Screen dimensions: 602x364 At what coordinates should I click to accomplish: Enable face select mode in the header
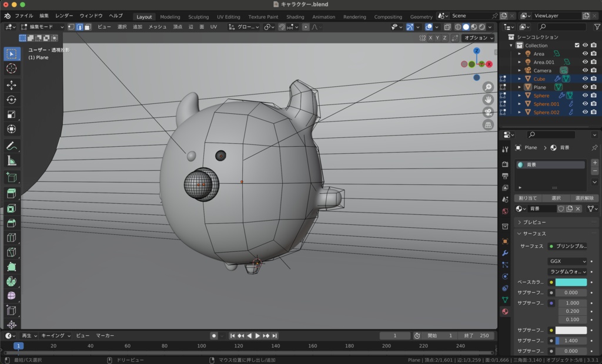pyautogui.click(x=88, y=27)
